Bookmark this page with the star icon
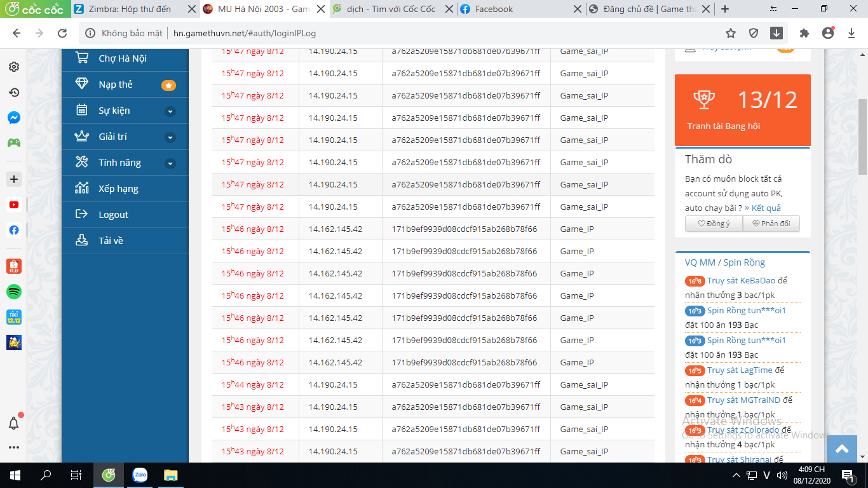This screenshot has width=868, height=488. [731, 34]
